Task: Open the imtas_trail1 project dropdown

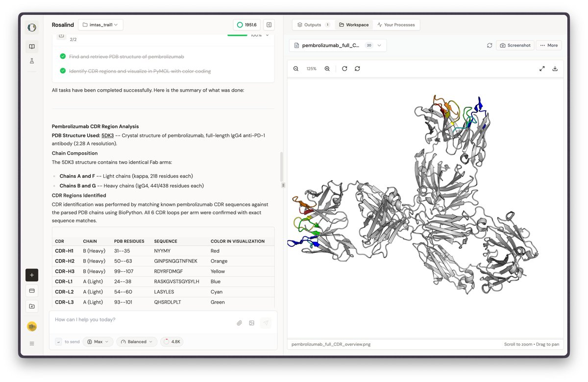Action: click(x=100, y=24)
